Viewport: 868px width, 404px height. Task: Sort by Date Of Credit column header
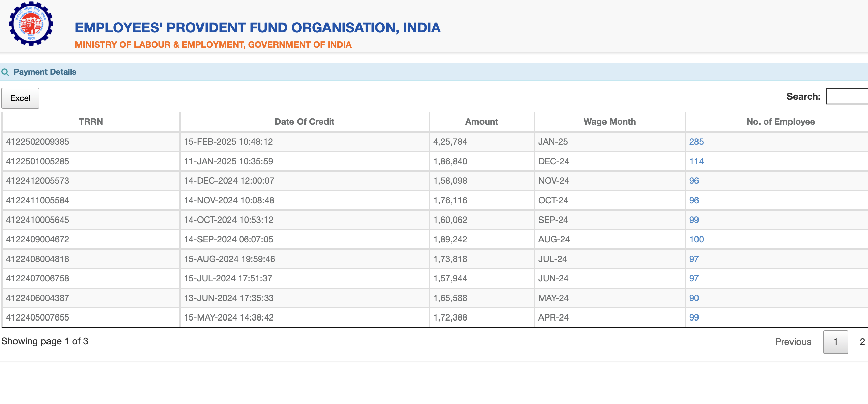click(304, 122)
